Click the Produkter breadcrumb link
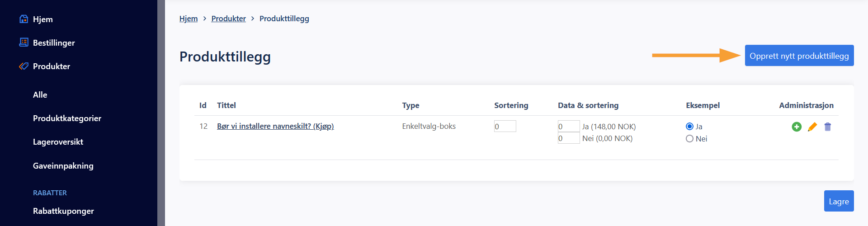868x226 pixels. (x=228, y=19)
